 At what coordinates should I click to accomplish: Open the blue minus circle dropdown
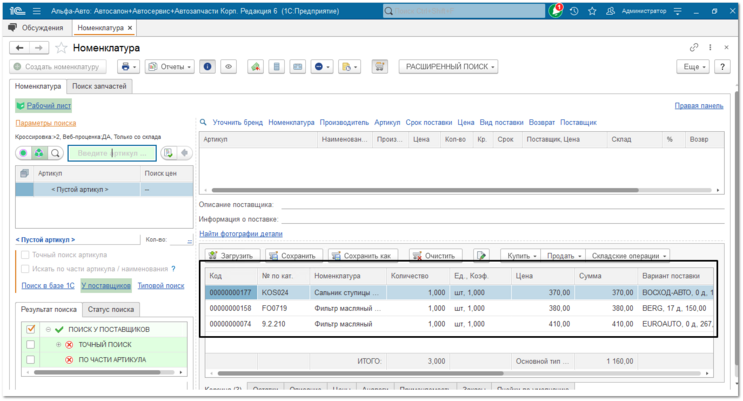322,67
